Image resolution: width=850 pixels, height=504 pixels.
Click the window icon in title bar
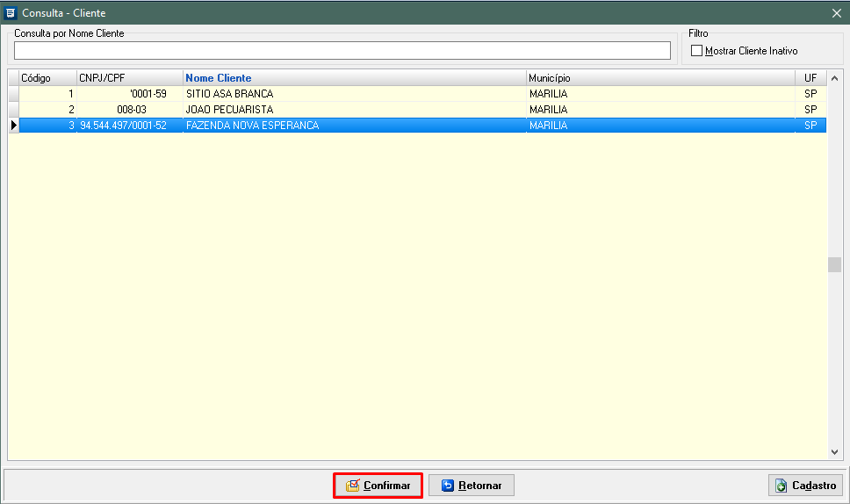[x=11, y=12]
